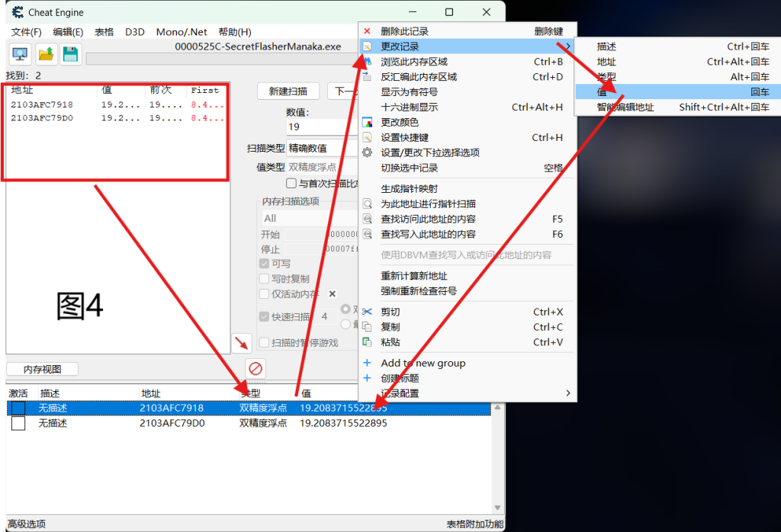Click the save floppy disk icon
This screenshot has width=781, height=532.
(x=71, y=54)
